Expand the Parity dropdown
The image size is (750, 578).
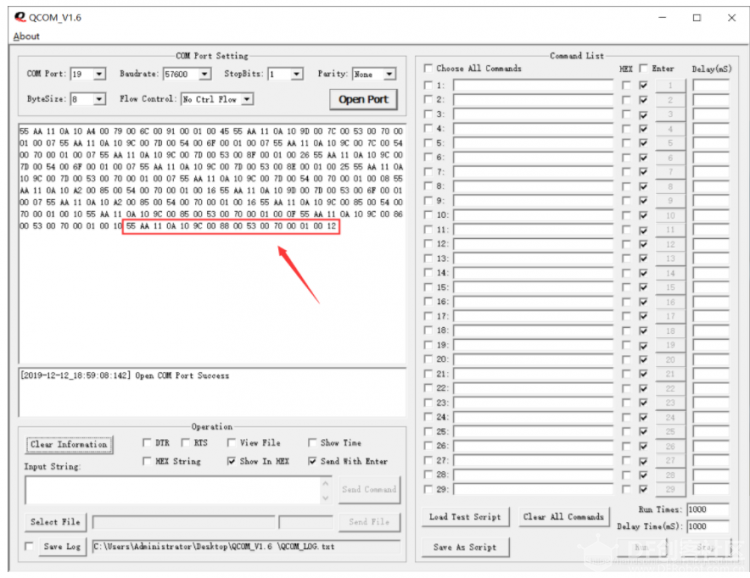point(390,74)
